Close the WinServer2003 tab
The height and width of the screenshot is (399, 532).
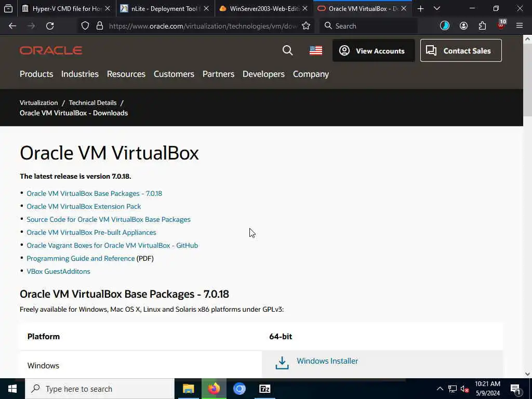304,8
